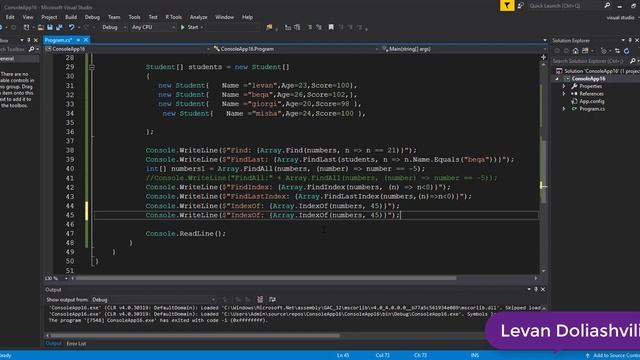Screen dimensions: 640x360
Task: Expand the References node in Solution Explorer
Action: (x=564, y=94)
